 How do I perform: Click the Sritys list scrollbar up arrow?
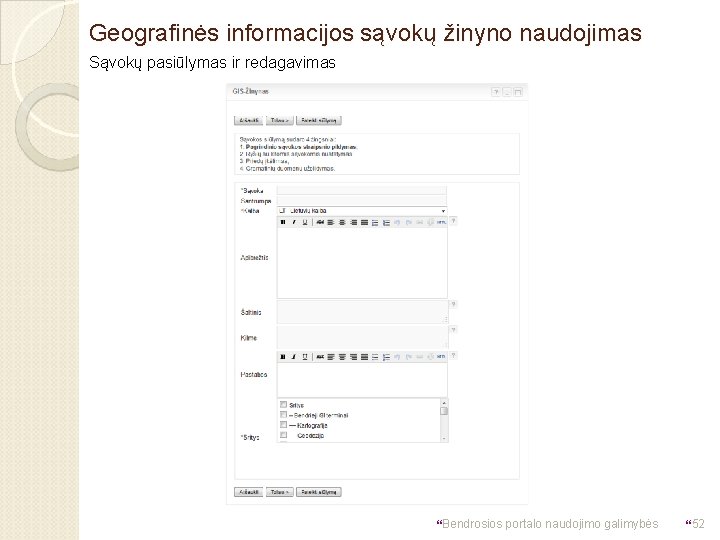coord(444,402)
